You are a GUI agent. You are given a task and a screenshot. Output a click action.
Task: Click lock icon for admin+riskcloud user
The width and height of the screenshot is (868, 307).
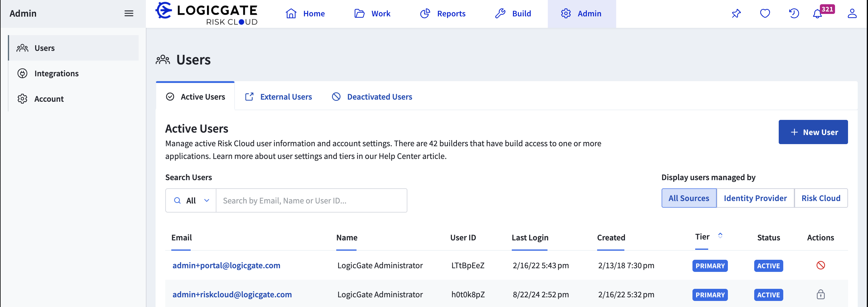point(820,294)
